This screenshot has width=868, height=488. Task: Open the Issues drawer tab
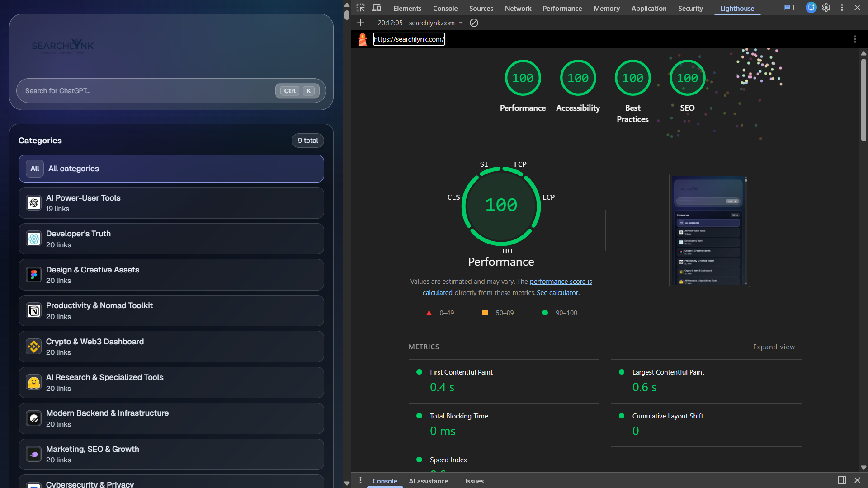coord(474,481)
